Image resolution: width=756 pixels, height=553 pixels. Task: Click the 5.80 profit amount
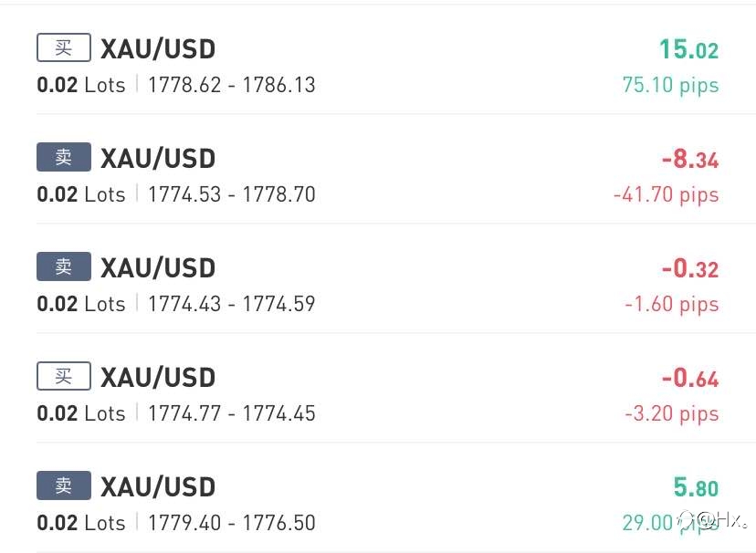tap(696, 487)
